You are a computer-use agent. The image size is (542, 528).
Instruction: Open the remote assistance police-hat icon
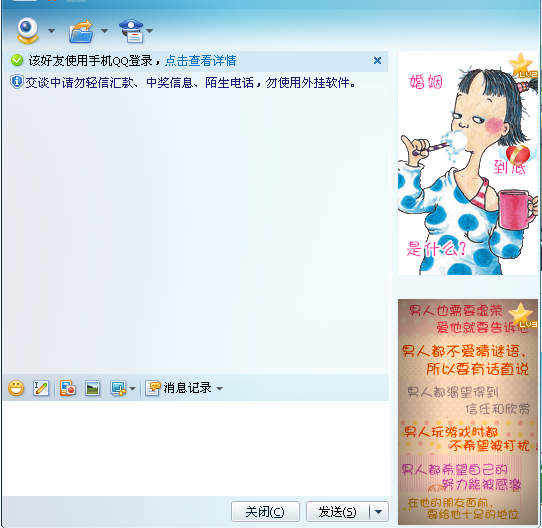(131, 31)
